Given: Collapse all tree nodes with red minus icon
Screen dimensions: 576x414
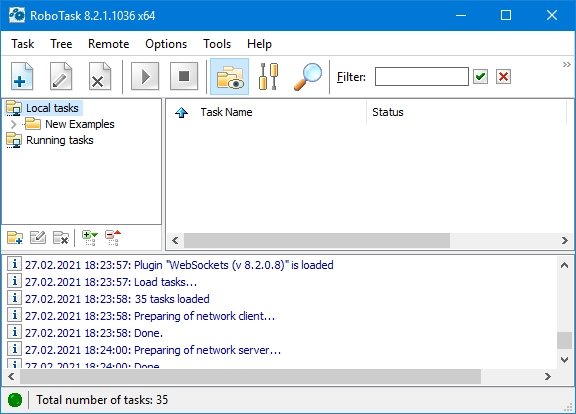Looking at the screenshot, I should [x=113, y=238].
